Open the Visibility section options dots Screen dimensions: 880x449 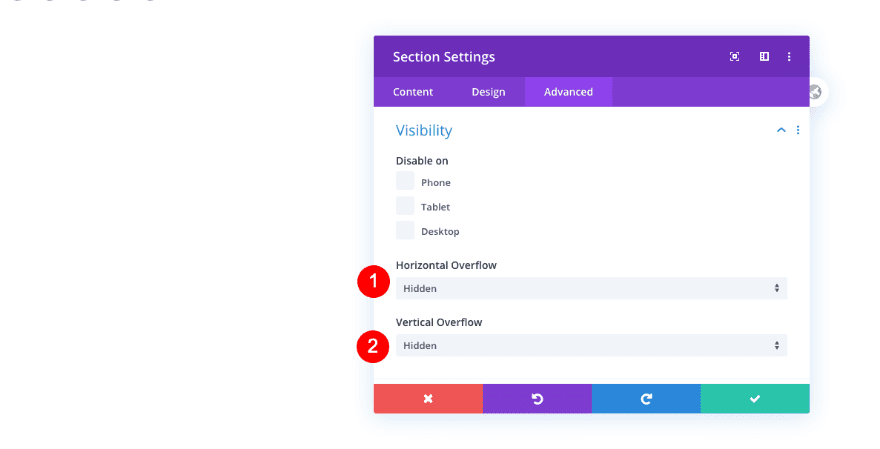[798, 130]
